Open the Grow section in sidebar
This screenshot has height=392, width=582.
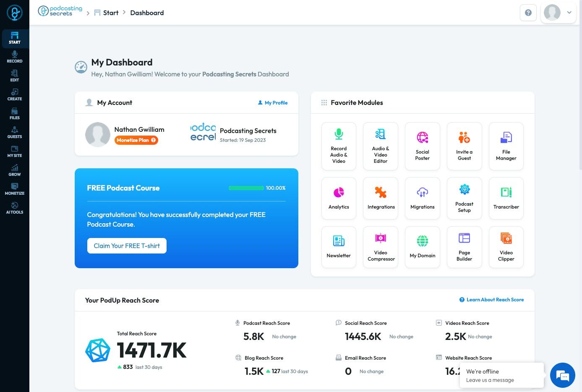coord(15,171)
